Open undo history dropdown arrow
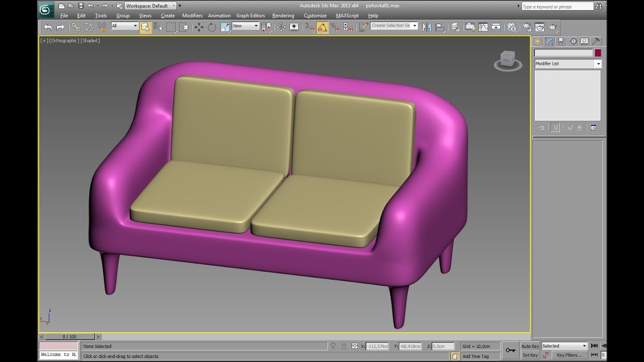This screenshot has height=362, width=644. (x=97, y=6)
